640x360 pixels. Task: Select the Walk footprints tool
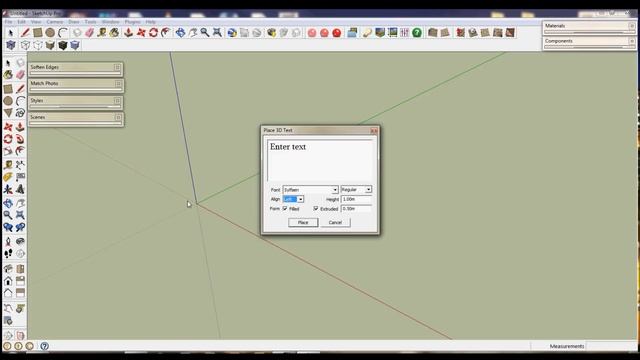tap(8, 253)
